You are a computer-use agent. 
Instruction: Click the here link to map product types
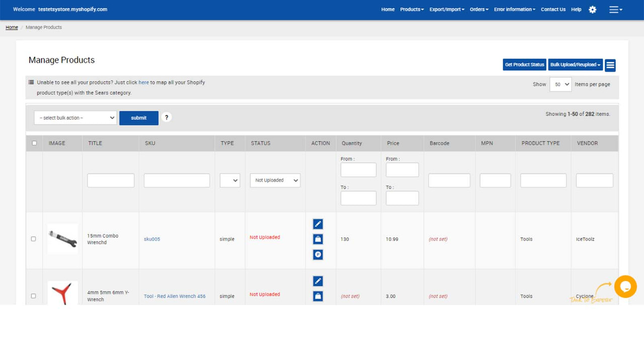point(143,82)
